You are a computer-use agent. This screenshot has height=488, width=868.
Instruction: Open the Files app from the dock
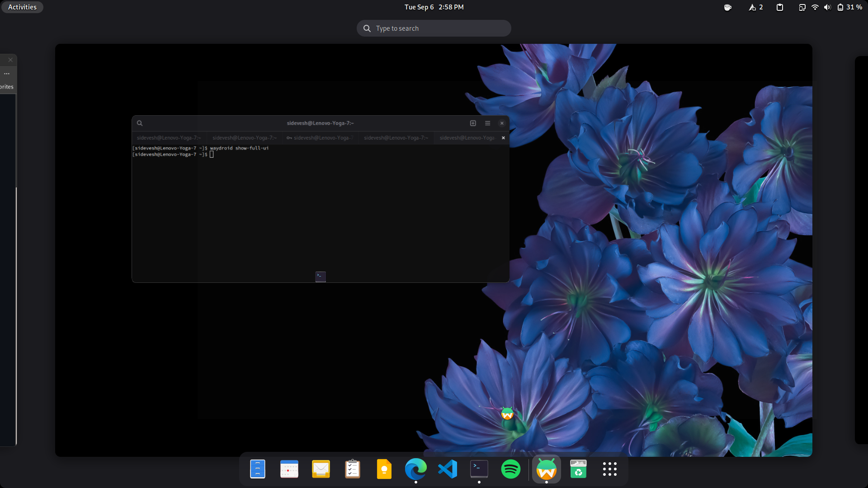(257, 469)
